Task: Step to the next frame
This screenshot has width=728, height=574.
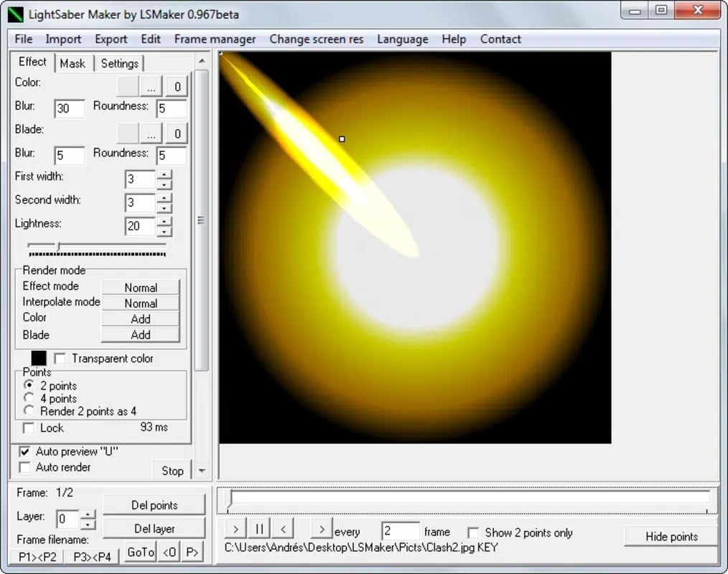Action: 322,529
